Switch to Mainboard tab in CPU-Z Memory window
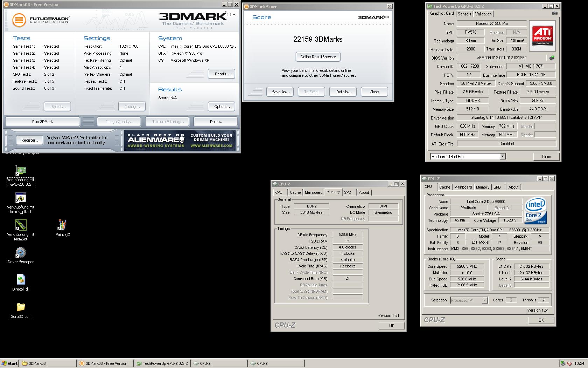The image size is (588, 368). [314, 192]
